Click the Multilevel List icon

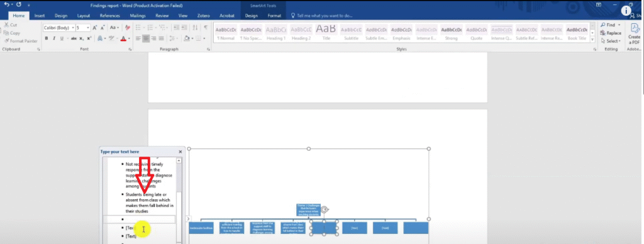(x=163, y=28)
